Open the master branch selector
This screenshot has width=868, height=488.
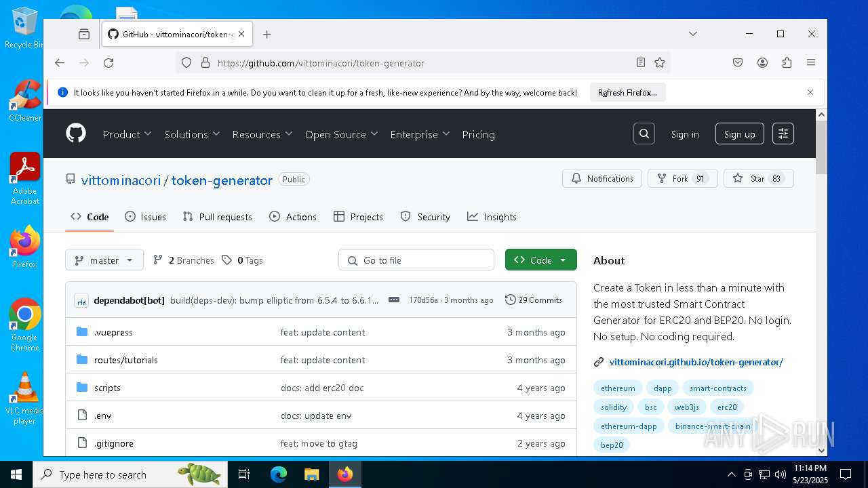[104, 260]
